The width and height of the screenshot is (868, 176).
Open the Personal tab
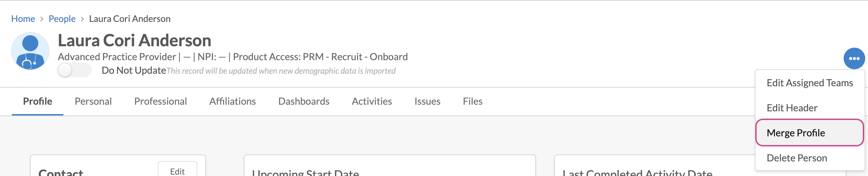pos(93,101)
